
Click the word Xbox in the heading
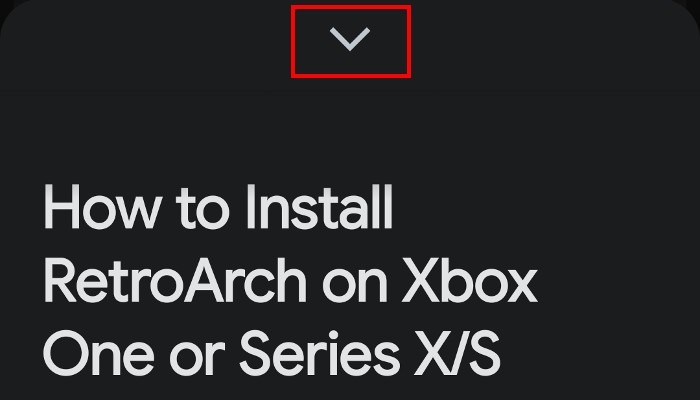tap(470, 281)
